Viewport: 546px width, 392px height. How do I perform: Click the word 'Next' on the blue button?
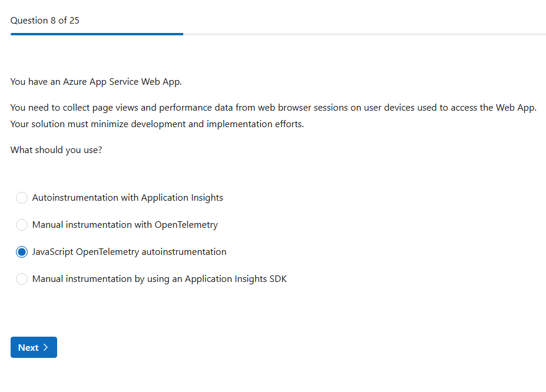coord(28,347)
